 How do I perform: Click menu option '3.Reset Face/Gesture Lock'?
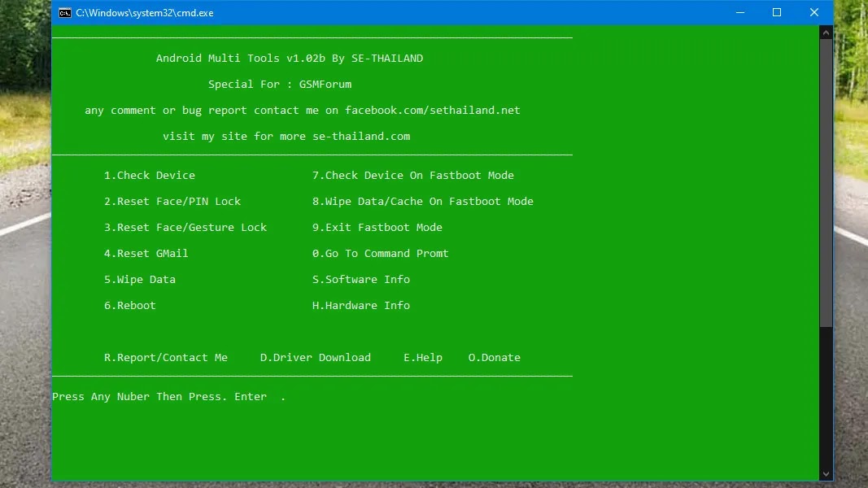click(185, 228)
